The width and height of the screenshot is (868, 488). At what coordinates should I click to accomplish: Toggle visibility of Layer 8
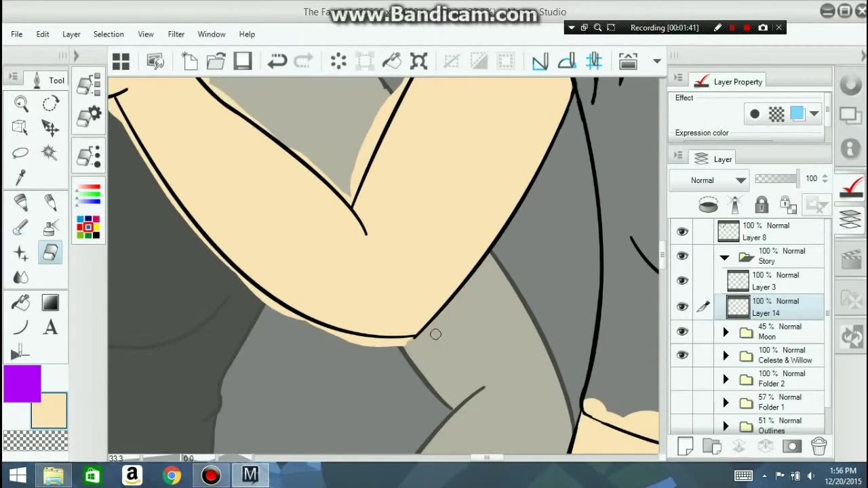point(682,232)
